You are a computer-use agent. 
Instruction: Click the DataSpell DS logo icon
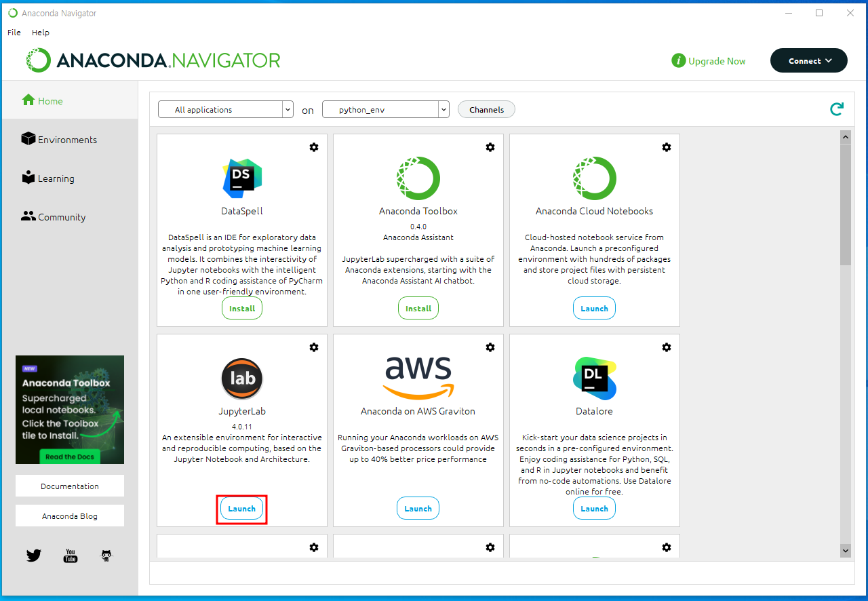pyautogui.click(x=242, y=178)
